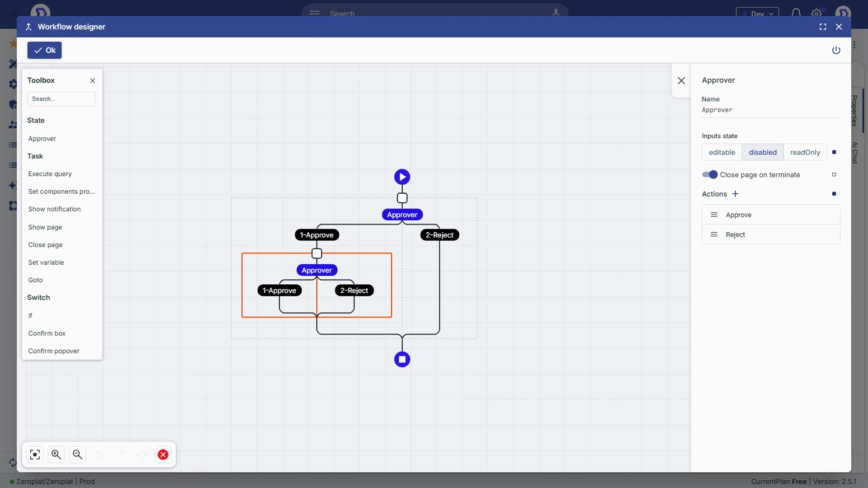Screen dimensions: 868x488
Task: Click the hamburger icon in search bar
Action: 315,13
